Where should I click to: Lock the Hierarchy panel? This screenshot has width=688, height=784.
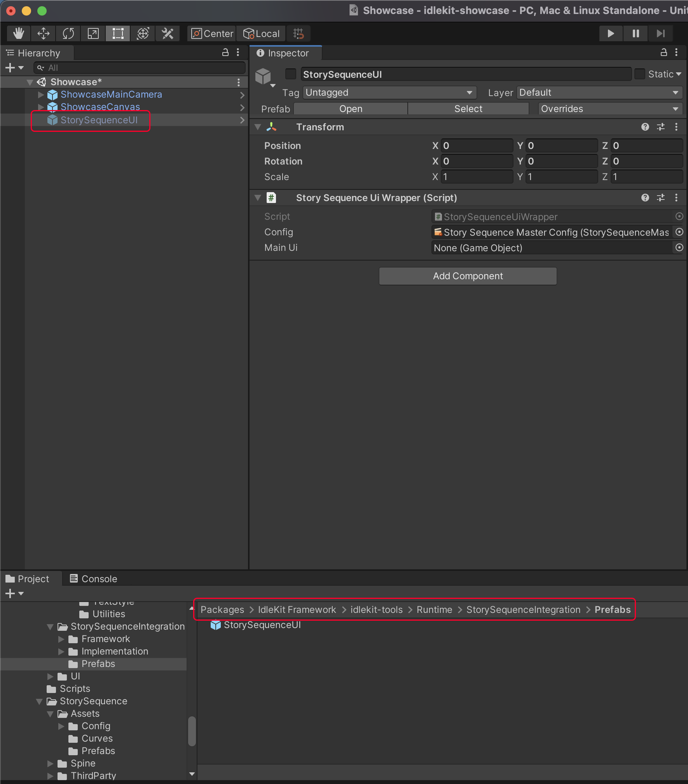tap(225, 52)
